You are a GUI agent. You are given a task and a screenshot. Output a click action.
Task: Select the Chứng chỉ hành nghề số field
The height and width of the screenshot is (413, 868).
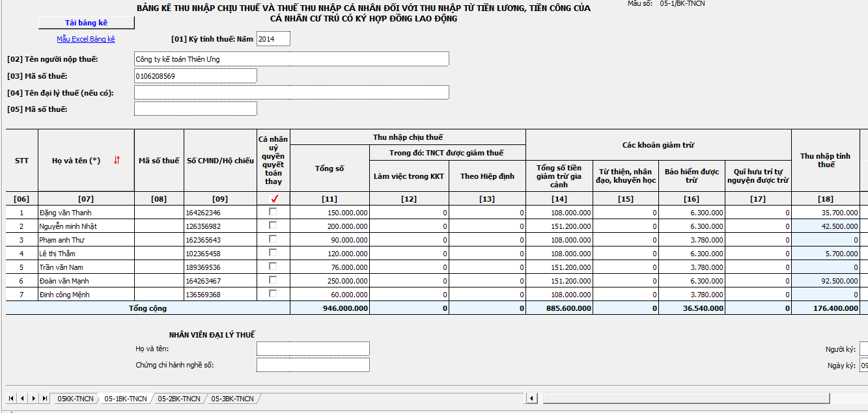(x=313, y=365)
